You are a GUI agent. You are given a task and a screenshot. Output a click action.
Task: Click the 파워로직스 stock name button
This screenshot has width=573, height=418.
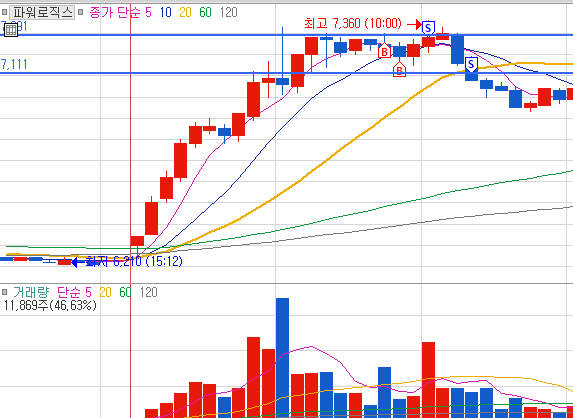tap(42, 13)
